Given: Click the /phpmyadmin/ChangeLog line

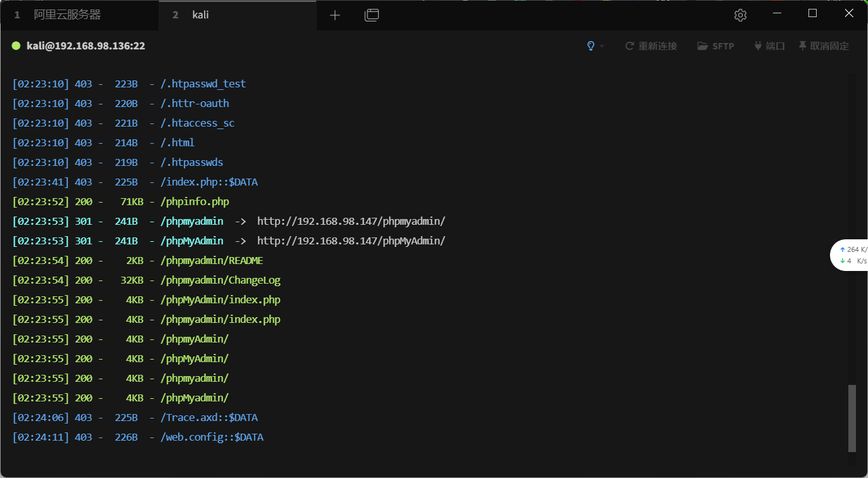Looking at the screenshot, I should pos(220,280).
